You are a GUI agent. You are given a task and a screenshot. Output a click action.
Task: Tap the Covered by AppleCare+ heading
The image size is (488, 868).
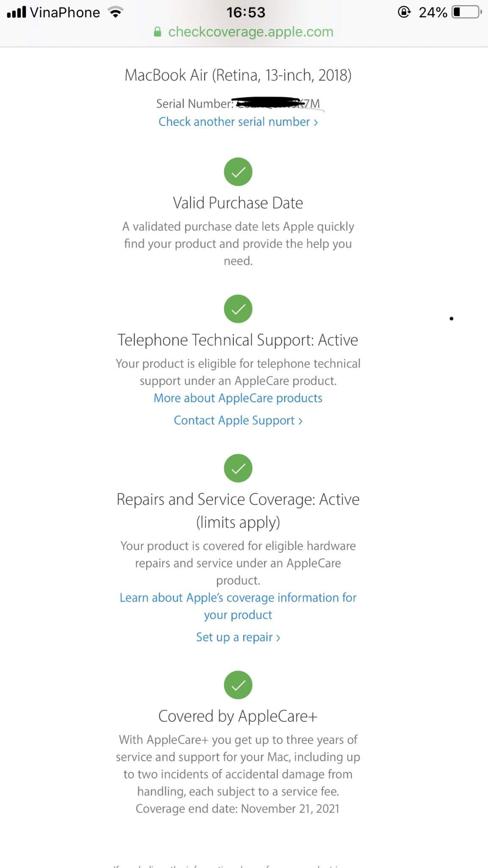238,716
